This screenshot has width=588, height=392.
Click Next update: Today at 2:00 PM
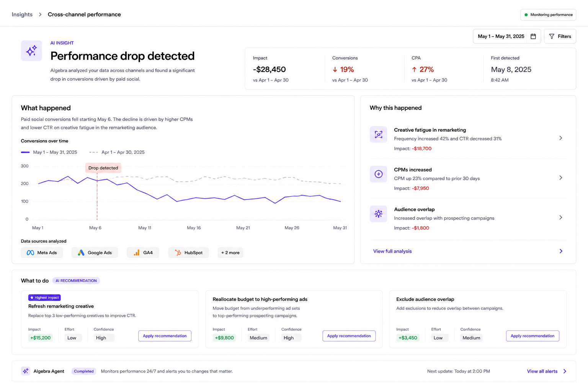459,371
